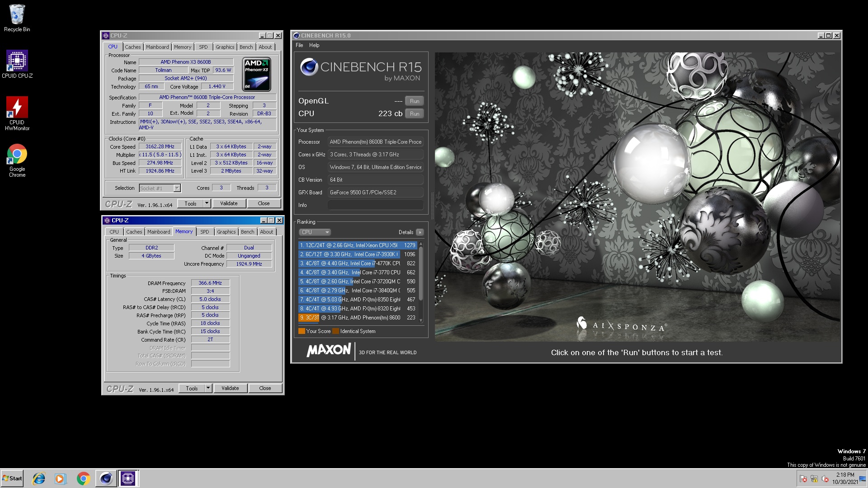Open the Memory tab in top CPU-Z window
868x488 pixels.
(183, 47)
